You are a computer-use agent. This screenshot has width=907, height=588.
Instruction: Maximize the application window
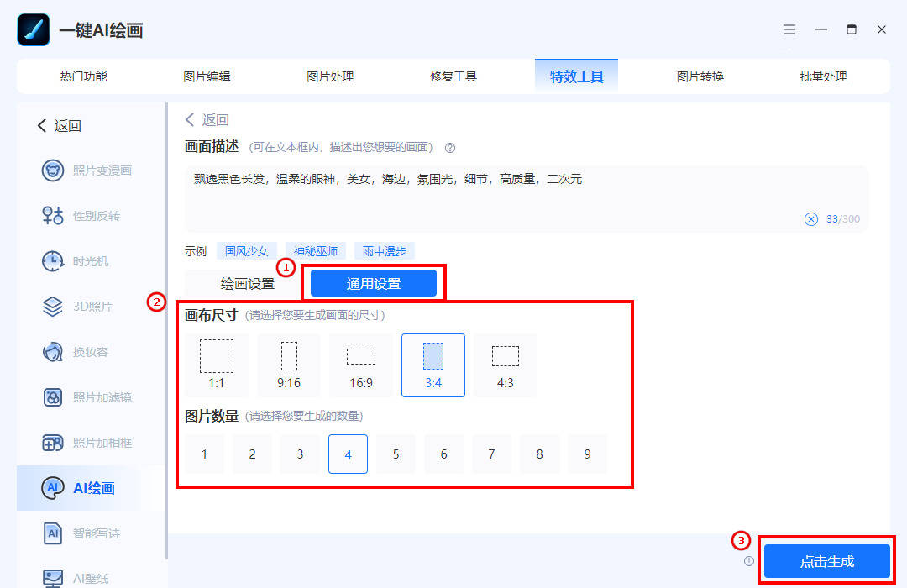pos(852,29)
